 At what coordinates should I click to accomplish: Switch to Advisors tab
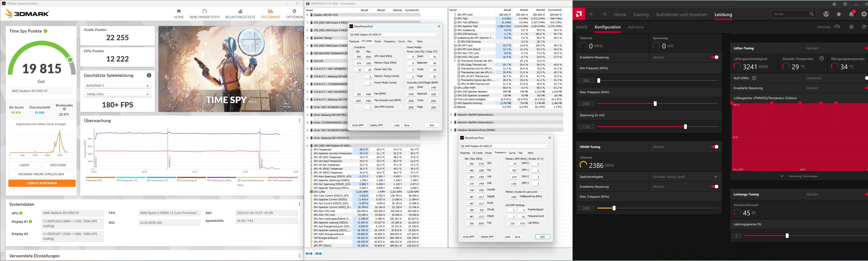pyautogui.click(x=635, y=27)
